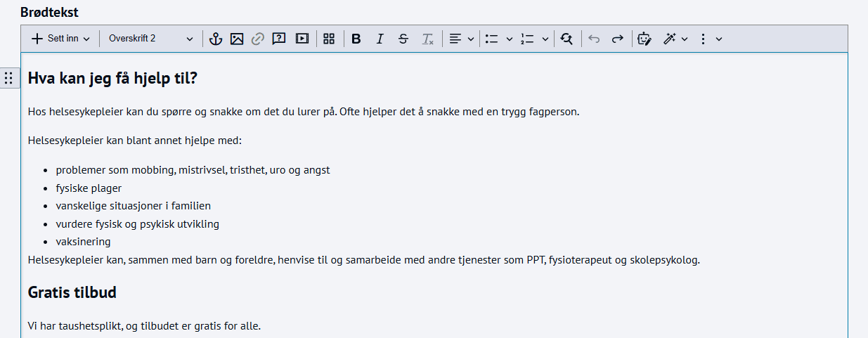Toggle italic formatting

380,39
